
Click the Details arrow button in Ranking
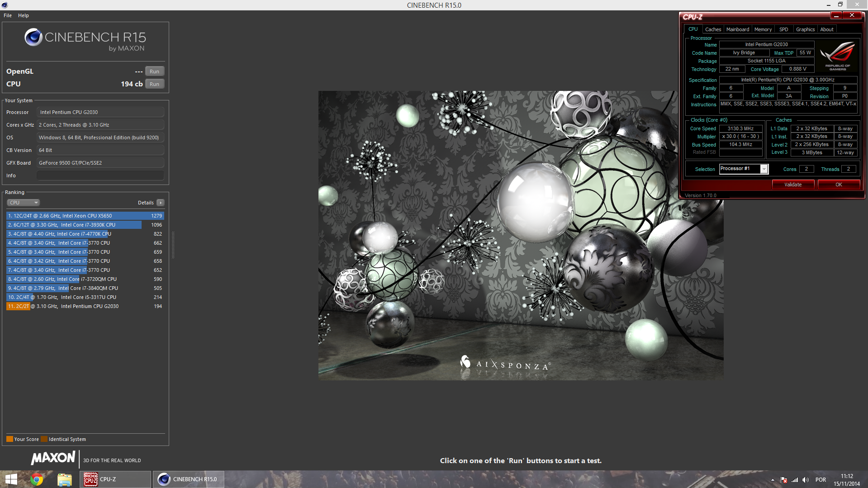[161, 203]
